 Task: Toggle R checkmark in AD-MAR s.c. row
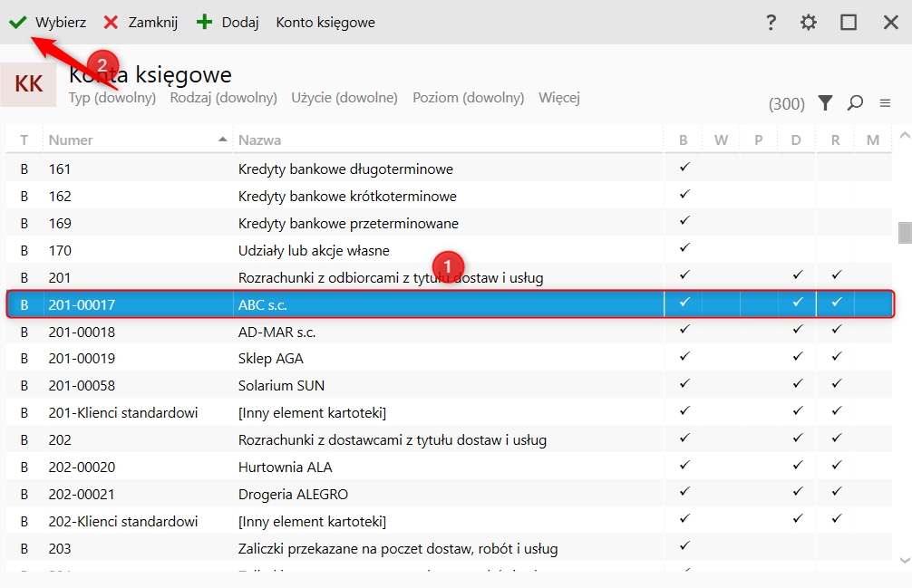point(837,330)
